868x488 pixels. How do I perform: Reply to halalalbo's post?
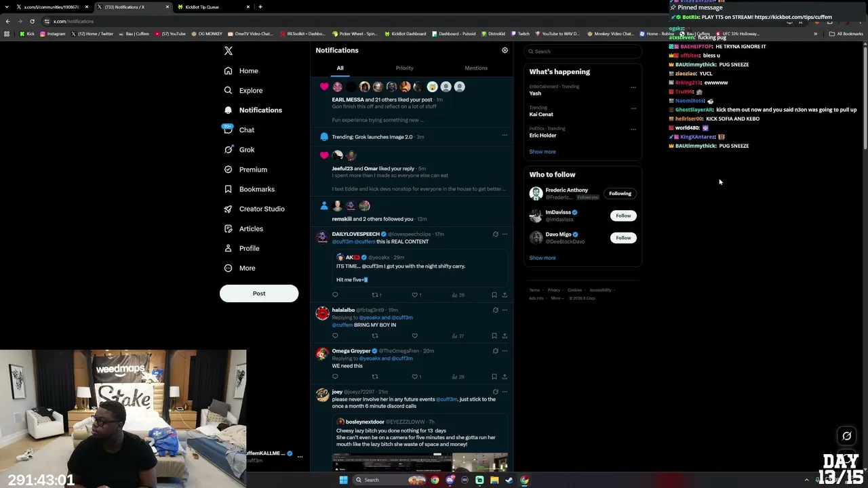tap(335, 335)
